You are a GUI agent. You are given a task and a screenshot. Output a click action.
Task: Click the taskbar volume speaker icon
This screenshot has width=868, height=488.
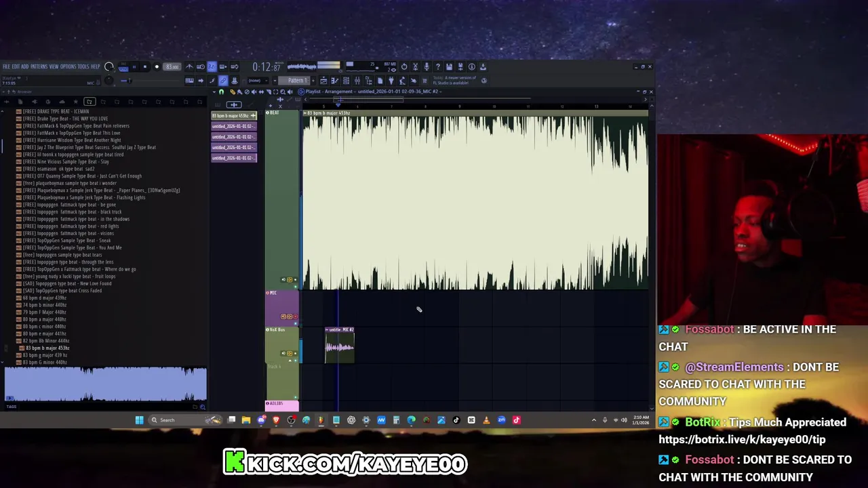(x=624, y=420)
